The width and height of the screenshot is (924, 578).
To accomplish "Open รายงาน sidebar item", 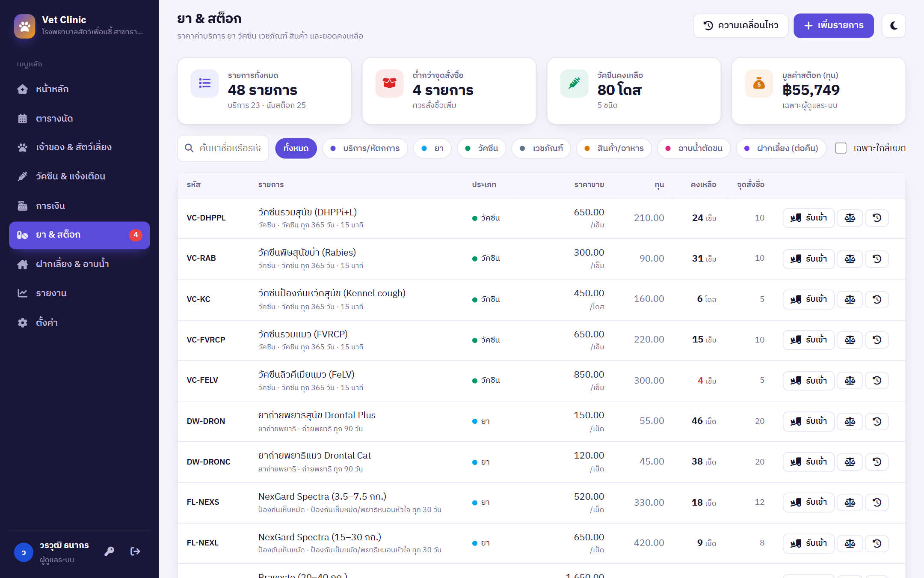I will click(x=80, y=293).
